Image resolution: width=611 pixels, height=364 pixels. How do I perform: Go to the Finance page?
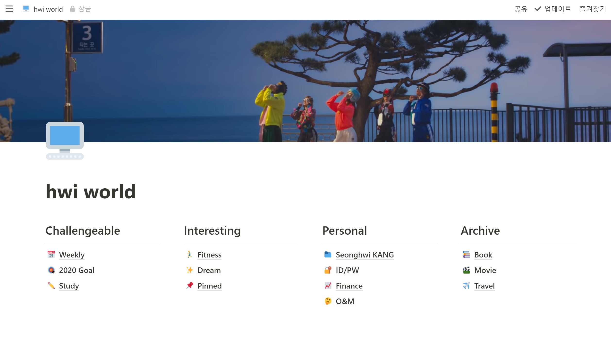(x=349, y=286)
